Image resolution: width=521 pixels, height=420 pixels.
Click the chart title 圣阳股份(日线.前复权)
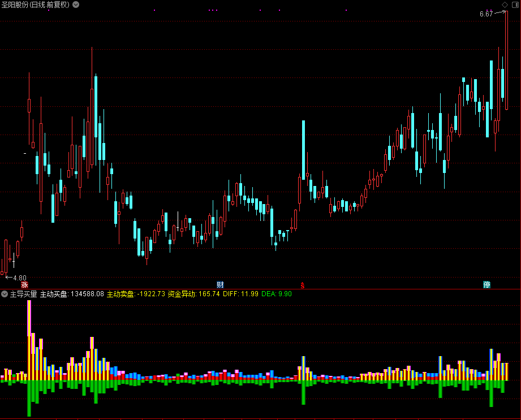click(36, 5)
